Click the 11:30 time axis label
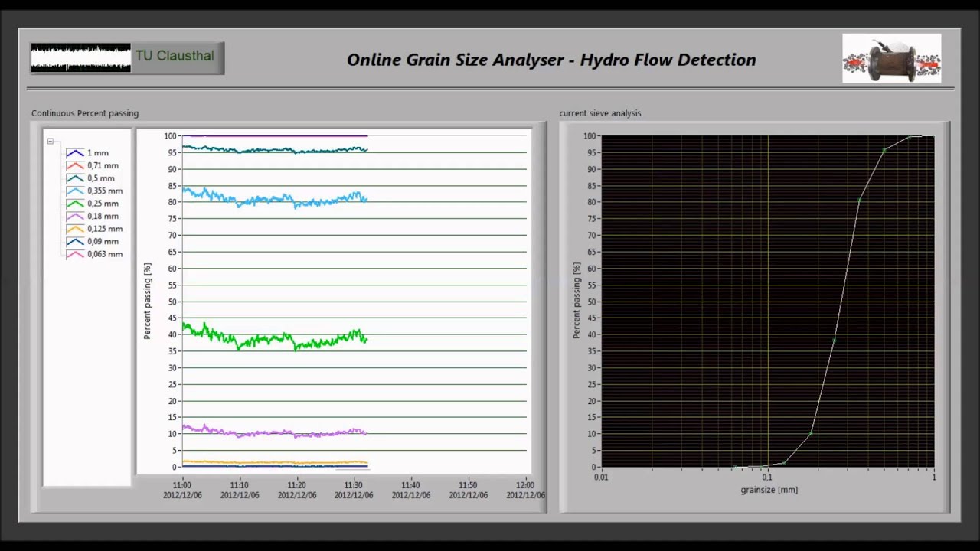The width and height of the screenshot is (980, 551). pyautogui.click(x=354, y=485)
